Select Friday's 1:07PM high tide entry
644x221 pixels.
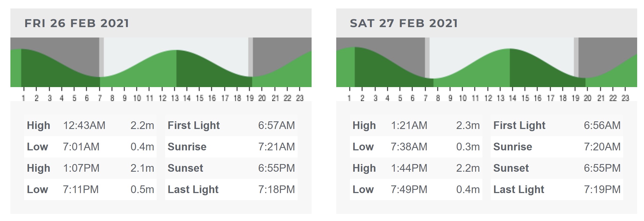90,168
